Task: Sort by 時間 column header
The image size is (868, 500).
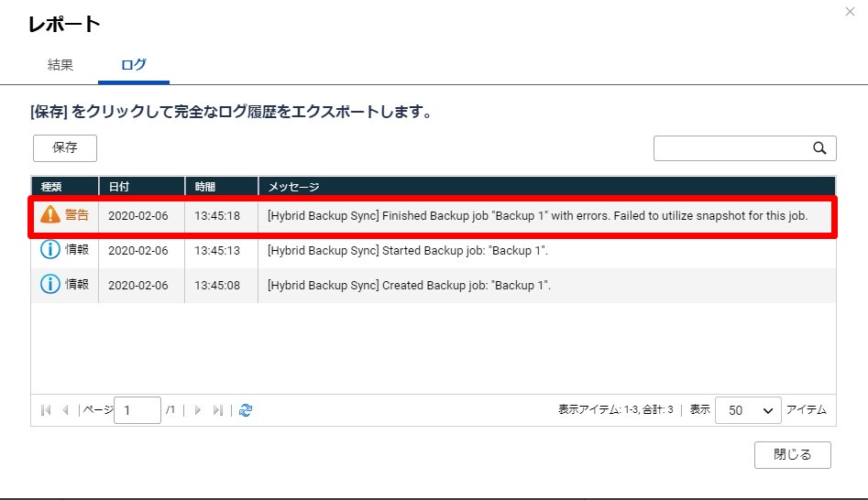Action: click(222, 187)
